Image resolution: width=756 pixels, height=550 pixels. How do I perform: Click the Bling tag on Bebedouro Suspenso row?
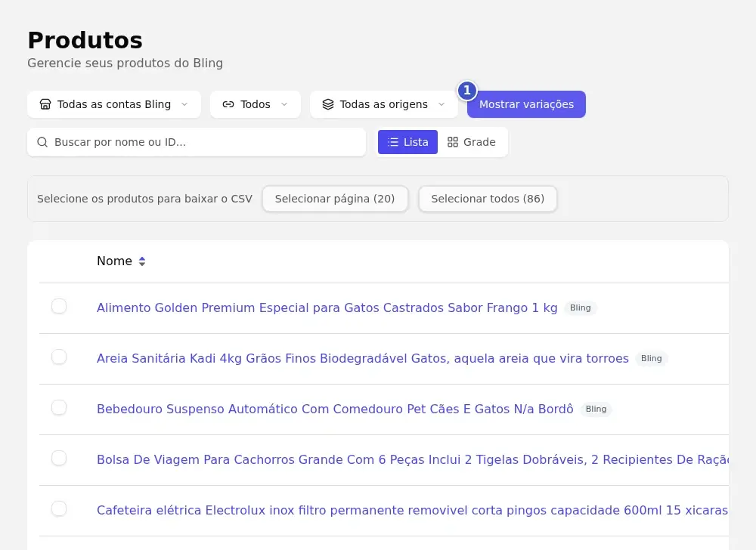click(x=596, y=409)
